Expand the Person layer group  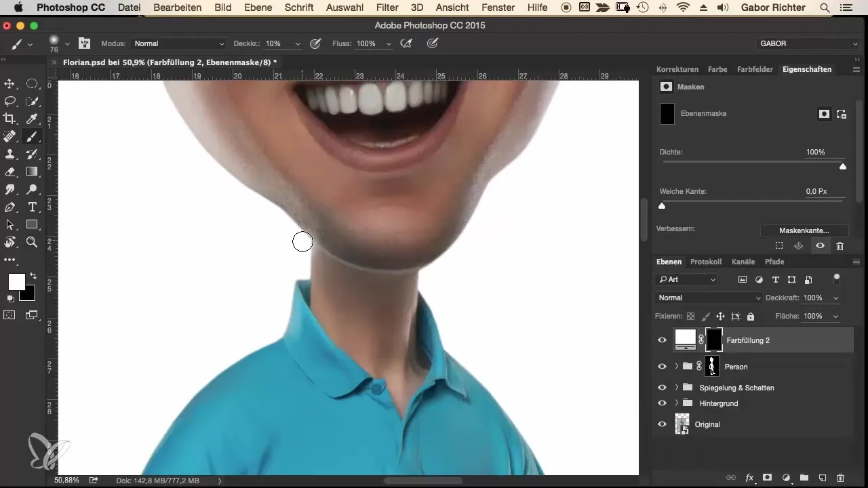677,367
